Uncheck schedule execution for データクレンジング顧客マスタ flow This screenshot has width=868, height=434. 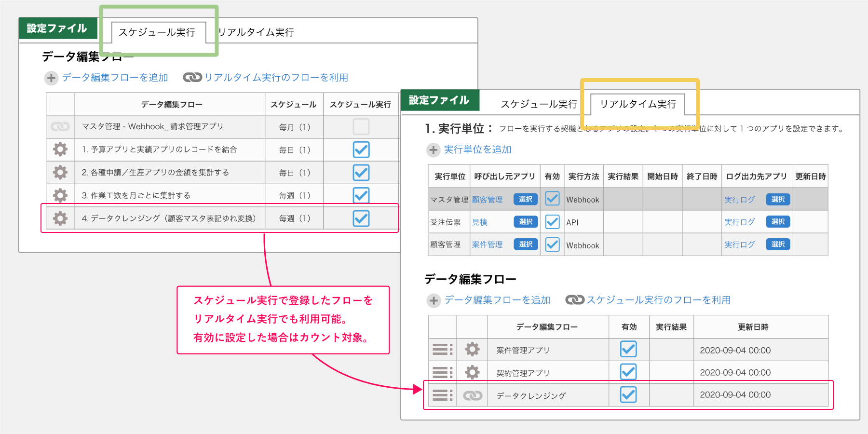pyautogui.click(x=361, y=218)
